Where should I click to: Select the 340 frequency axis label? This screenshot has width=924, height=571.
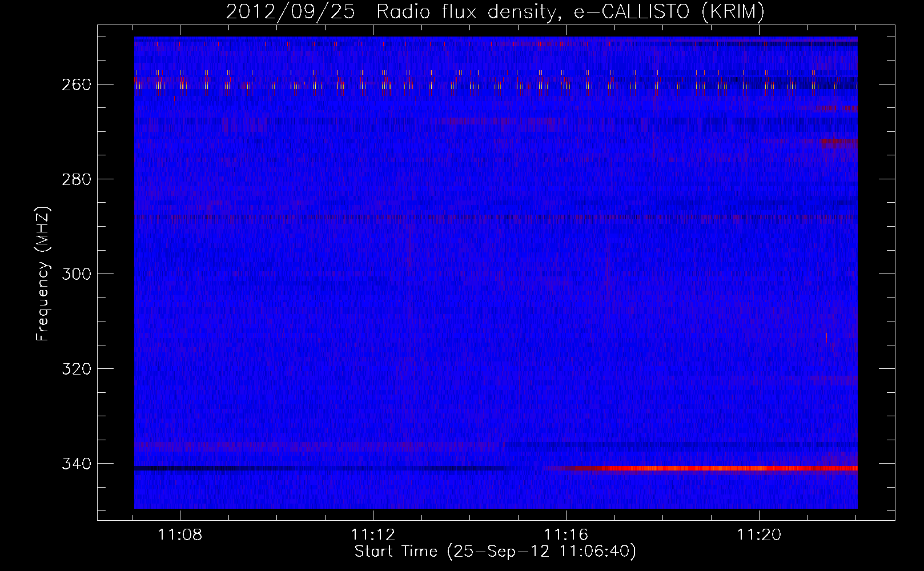click(x=76, y=464)
